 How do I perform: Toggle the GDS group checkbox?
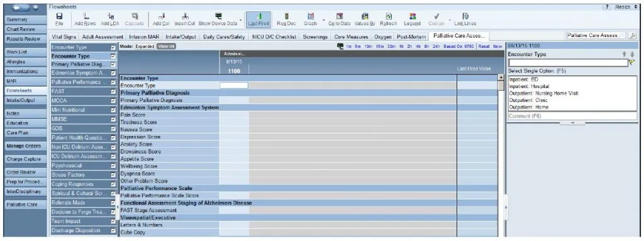tap(113, 128)
